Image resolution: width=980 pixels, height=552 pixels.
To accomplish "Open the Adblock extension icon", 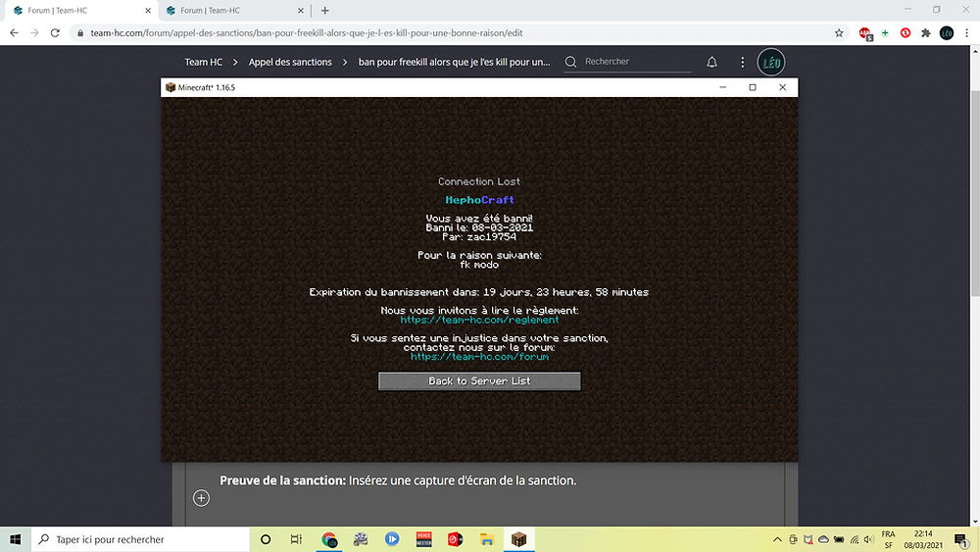I will point(865,33).
